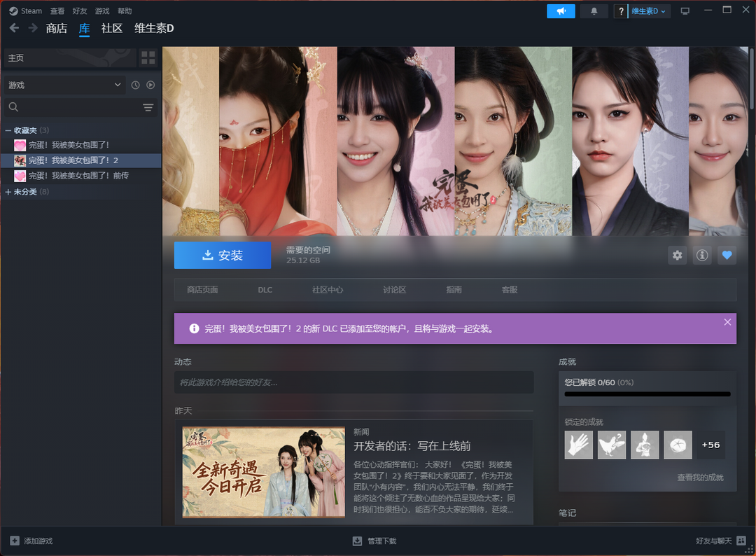Open the 客服 link
The width and height of the screenshot is (756, 556).
510,290
